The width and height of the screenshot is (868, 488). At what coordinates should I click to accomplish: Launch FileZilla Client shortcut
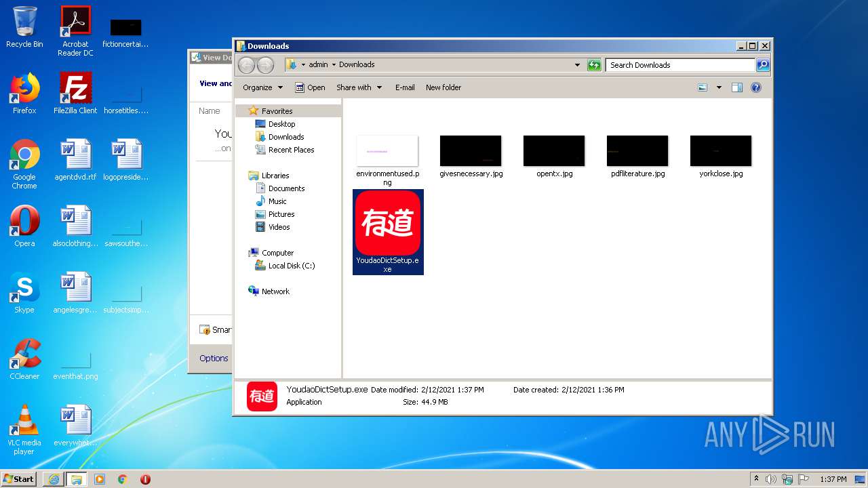[75, 94]
